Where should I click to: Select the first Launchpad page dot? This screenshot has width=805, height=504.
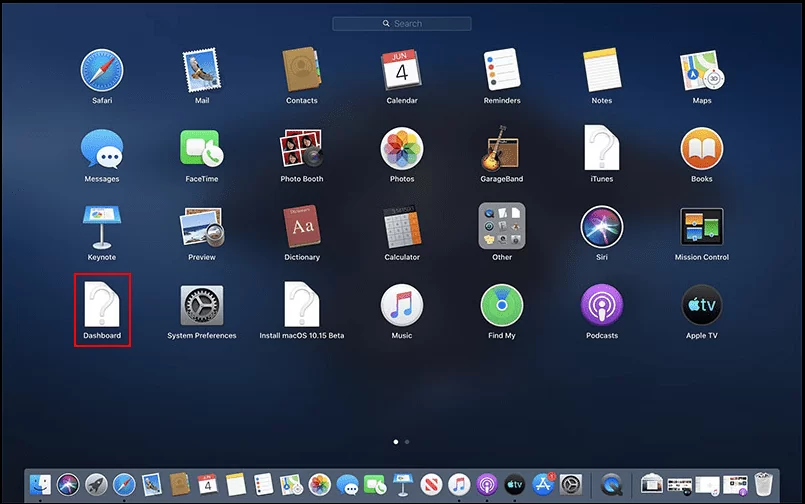pyautogui.click(x=396, y=441)
